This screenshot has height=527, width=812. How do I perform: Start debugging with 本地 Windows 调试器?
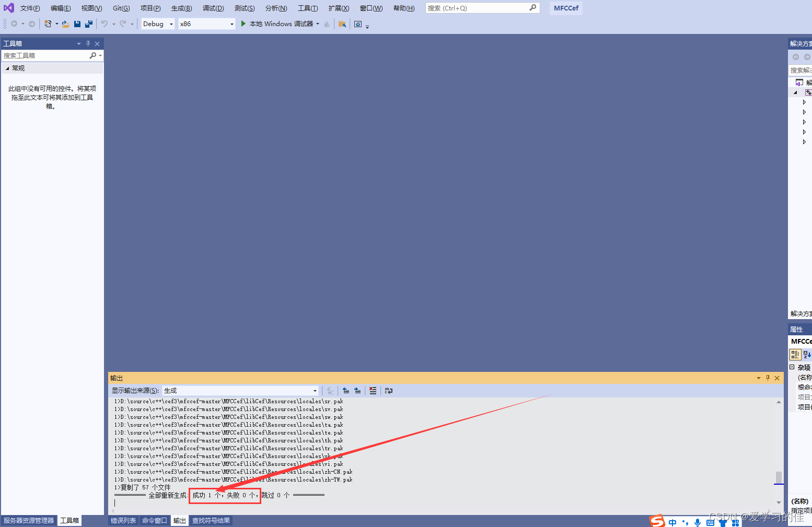click(x=276, y=24)
